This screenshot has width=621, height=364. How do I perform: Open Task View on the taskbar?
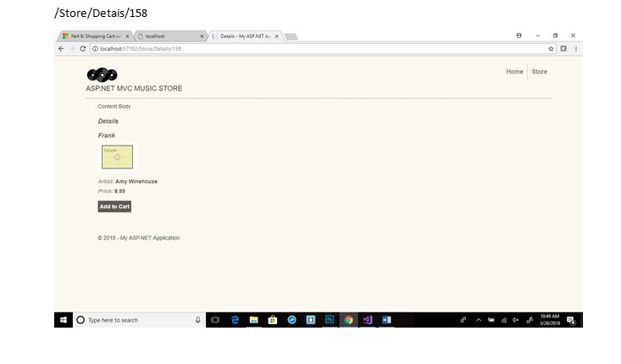click(215, 320)
